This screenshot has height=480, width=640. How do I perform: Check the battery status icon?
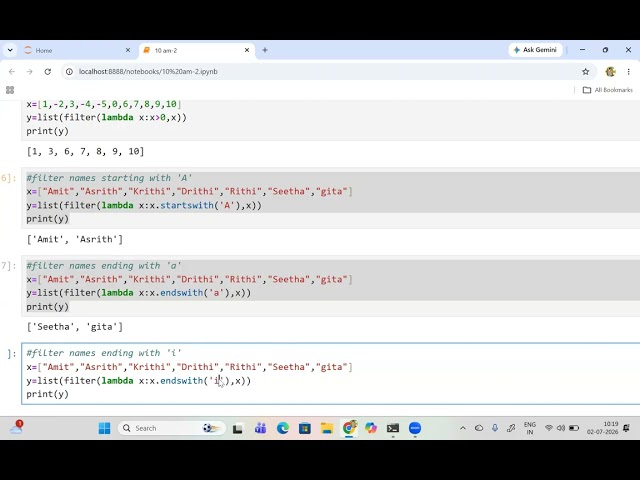click(x=574, y=428)
